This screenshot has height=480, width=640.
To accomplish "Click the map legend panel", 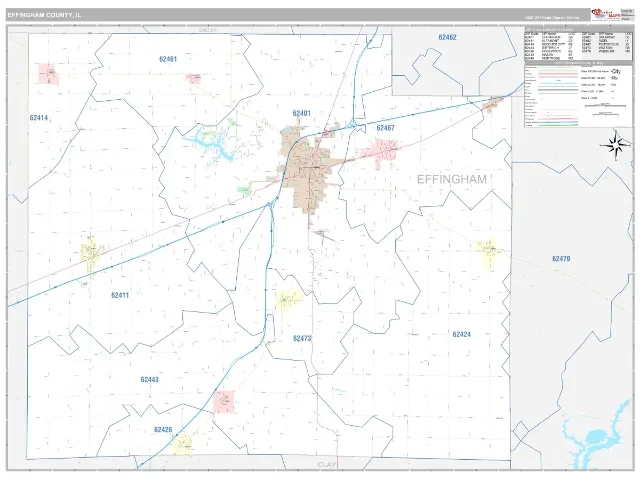I will point(578,95).
